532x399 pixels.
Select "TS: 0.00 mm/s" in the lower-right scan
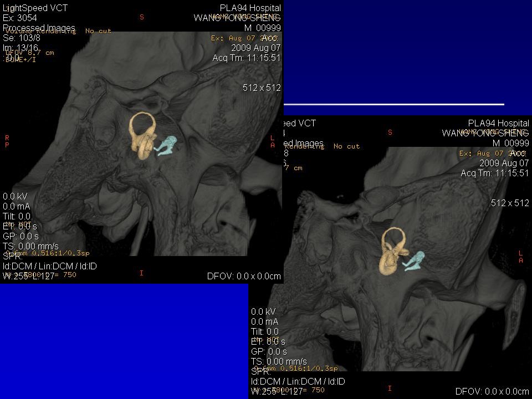pyautogui.click(x=279, y=361)
